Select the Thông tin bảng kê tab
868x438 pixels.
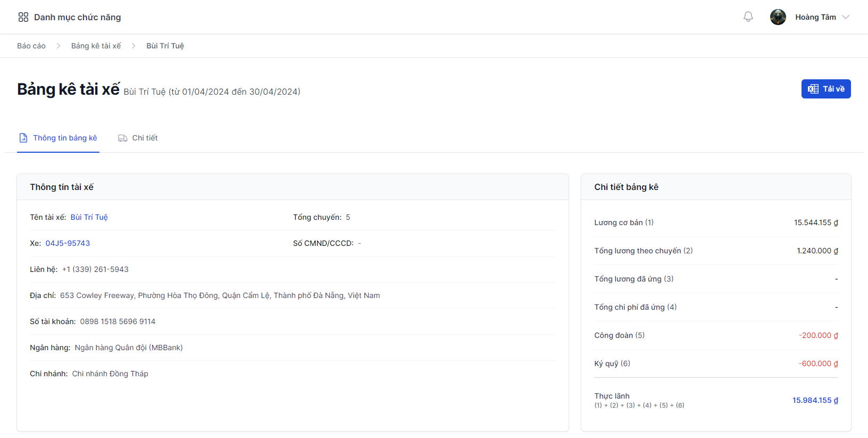(x=65, y=138)
